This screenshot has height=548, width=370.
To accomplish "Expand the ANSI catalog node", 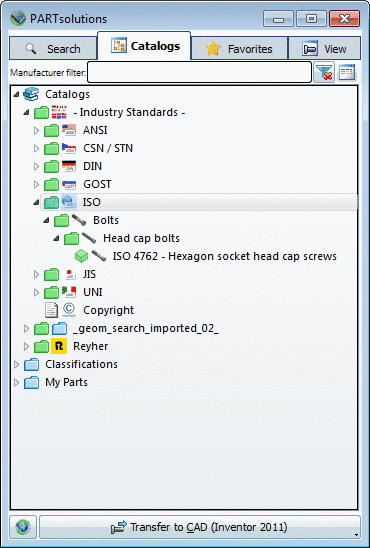I will (36, 131).
